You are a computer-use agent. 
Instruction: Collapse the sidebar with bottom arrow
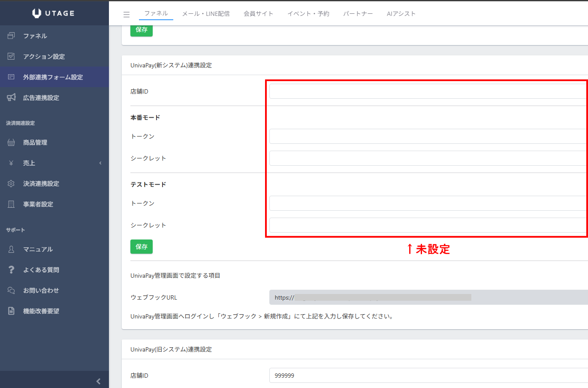pyautogui.click(x=98, y=381)
